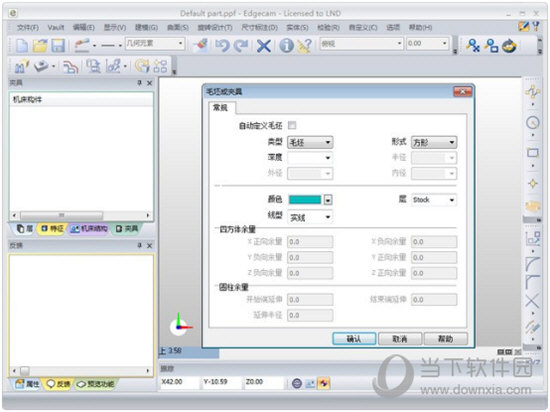Open the 帮助(H) menu
Image resolution: width=550 pixels, height=412 pixels.
coord(420,27)
